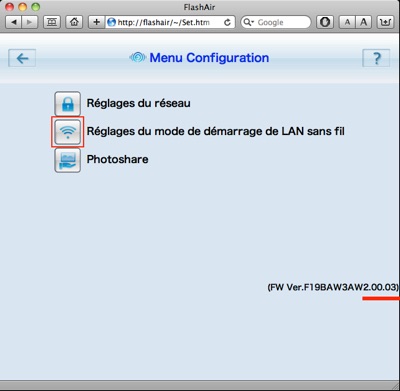The width and height of the screenshot is (400, 391).
Task: Open the Google search magnifier dropdown
Action: pyautogui.click(x=248, y=22)
